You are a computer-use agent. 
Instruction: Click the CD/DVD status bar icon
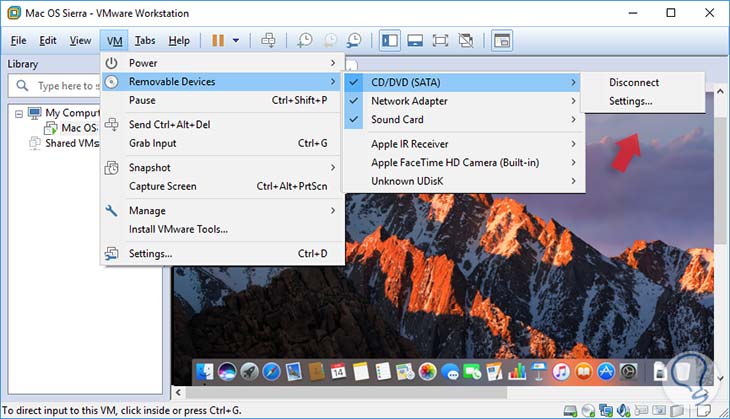588,410
